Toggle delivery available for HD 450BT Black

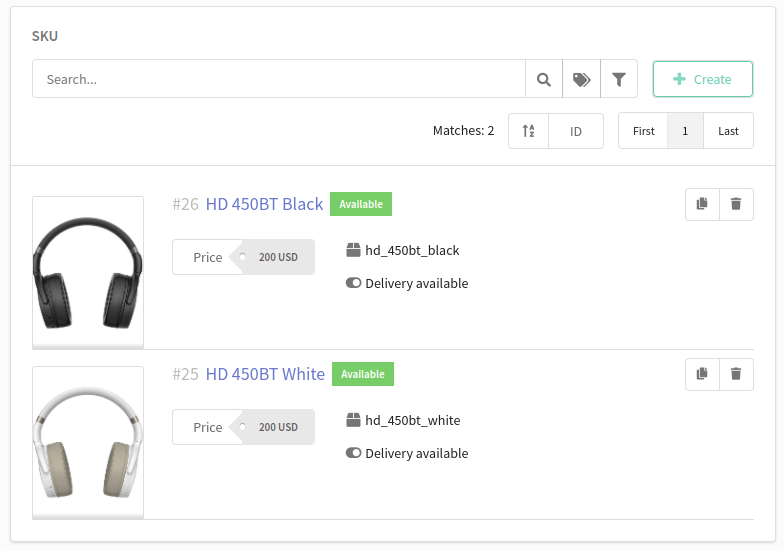tap(354, 283)
